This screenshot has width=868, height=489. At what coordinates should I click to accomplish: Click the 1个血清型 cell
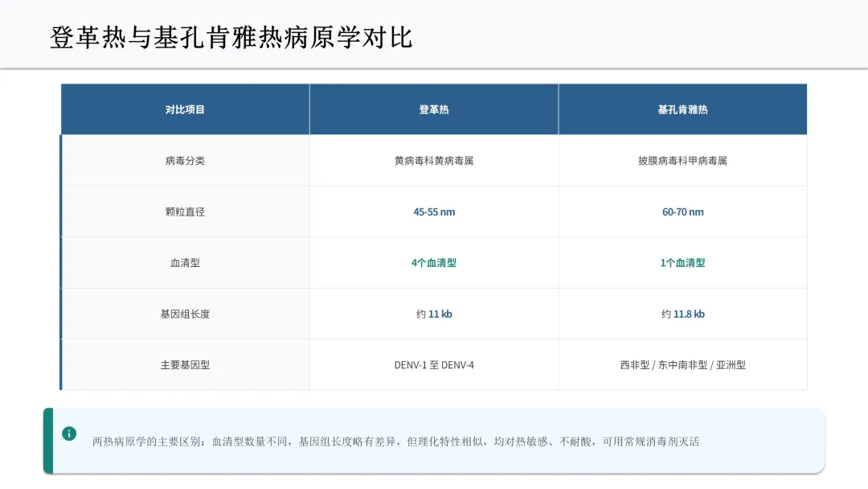point(682,262)
